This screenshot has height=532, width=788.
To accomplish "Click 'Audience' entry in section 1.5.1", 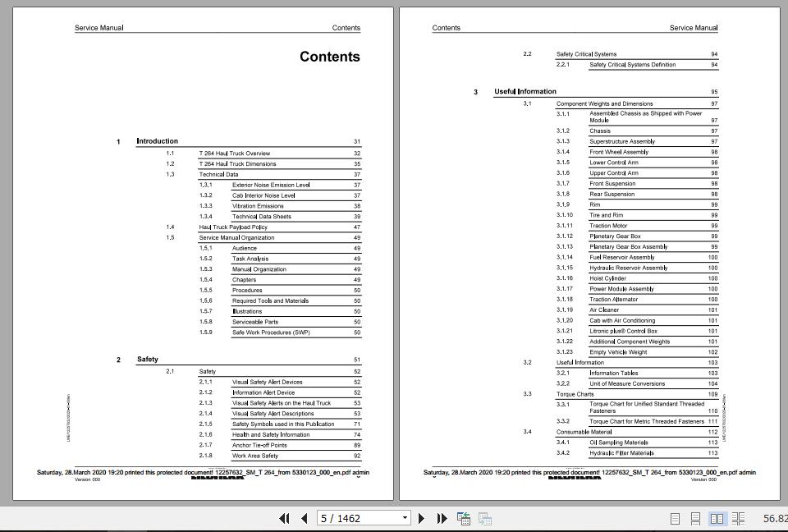I will point(245,249).
